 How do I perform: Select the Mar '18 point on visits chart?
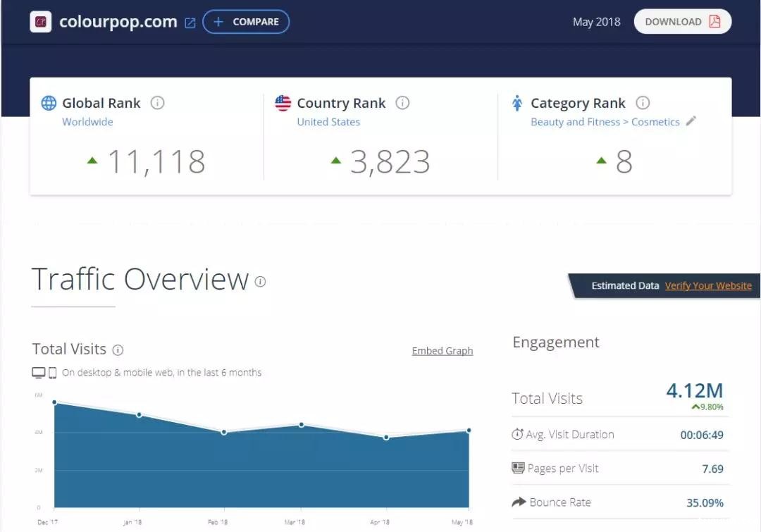302,425
